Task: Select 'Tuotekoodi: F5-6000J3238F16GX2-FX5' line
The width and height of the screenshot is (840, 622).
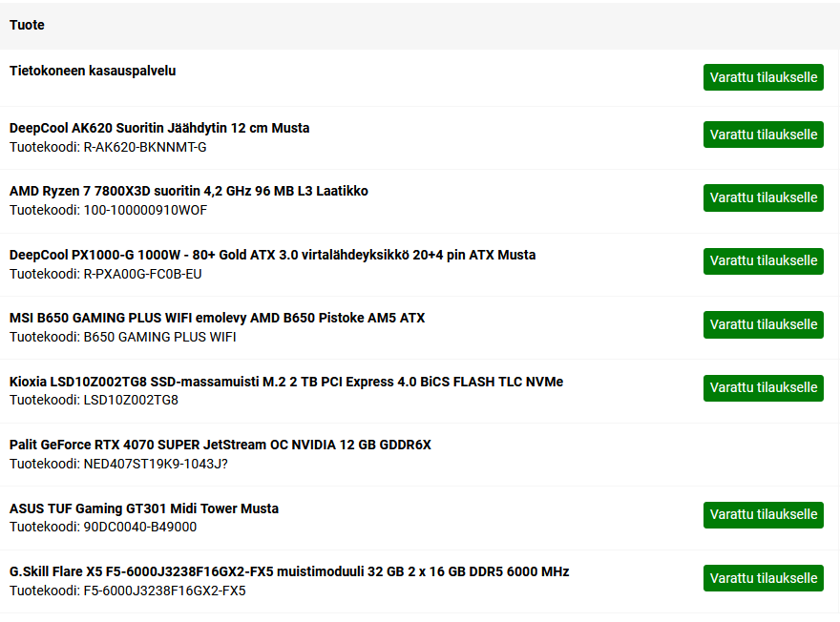Action: [128, 591]
